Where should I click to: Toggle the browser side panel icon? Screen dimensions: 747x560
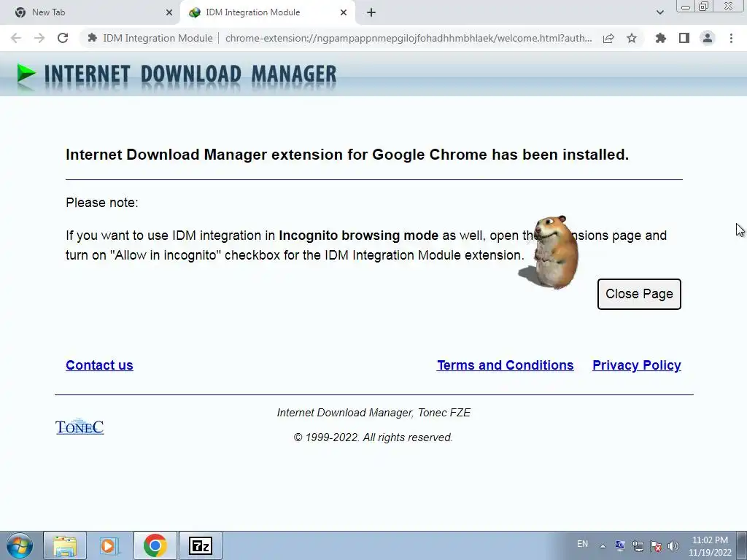coord(684,38)
